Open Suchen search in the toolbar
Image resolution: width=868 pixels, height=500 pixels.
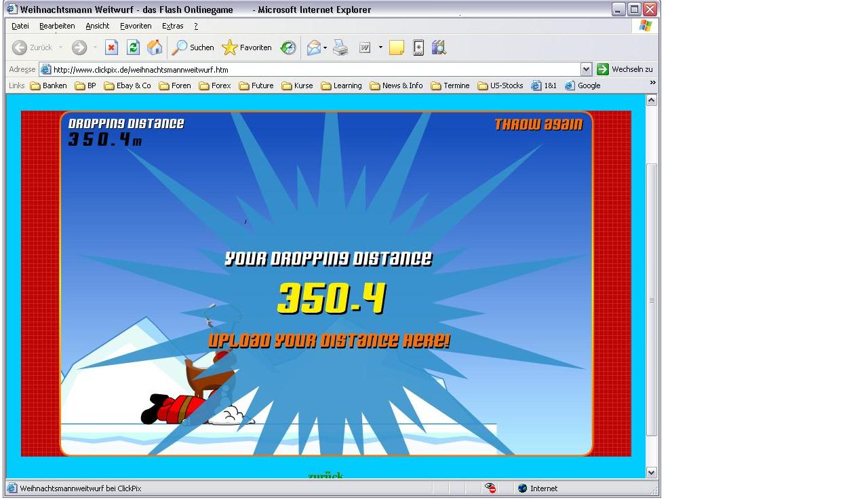[x=193, y=47]
